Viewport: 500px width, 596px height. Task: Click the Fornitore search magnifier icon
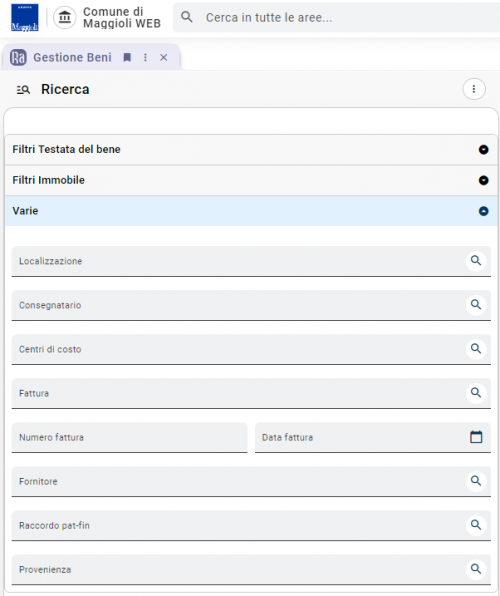pyautogui.click(x=476, y=481)
